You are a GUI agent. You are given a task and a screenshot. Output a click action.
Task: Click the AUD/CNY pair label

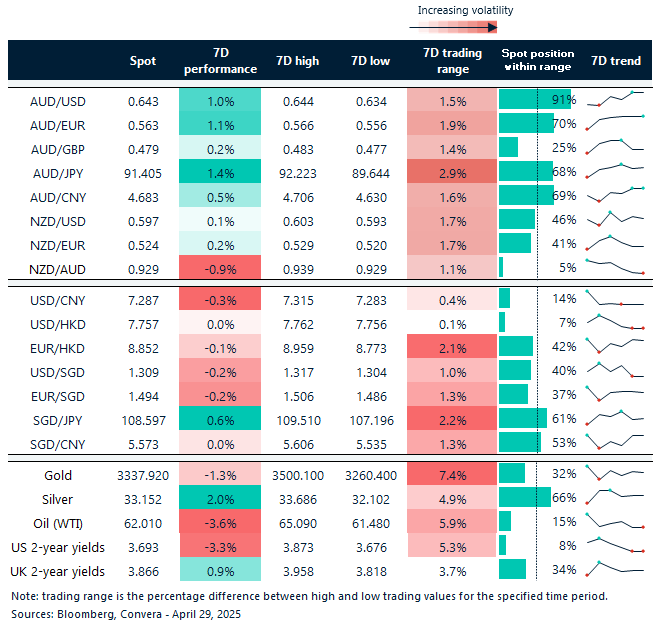tap(58, 197)
